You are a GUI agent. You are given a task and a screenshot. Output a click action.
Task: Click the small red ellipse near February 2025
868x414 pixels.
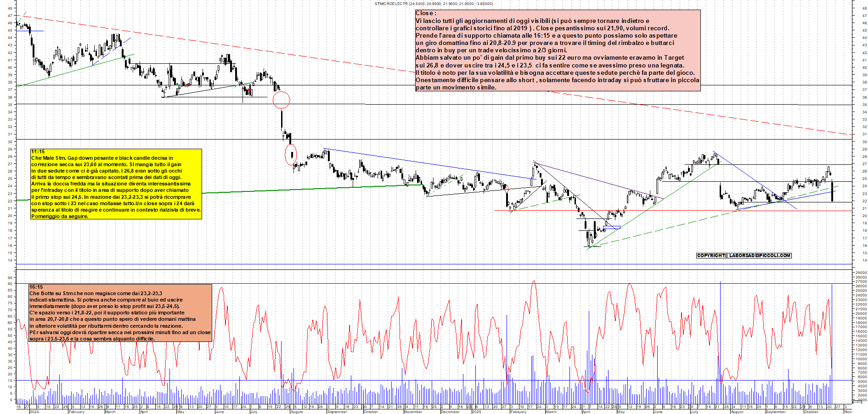coord(506,187)
